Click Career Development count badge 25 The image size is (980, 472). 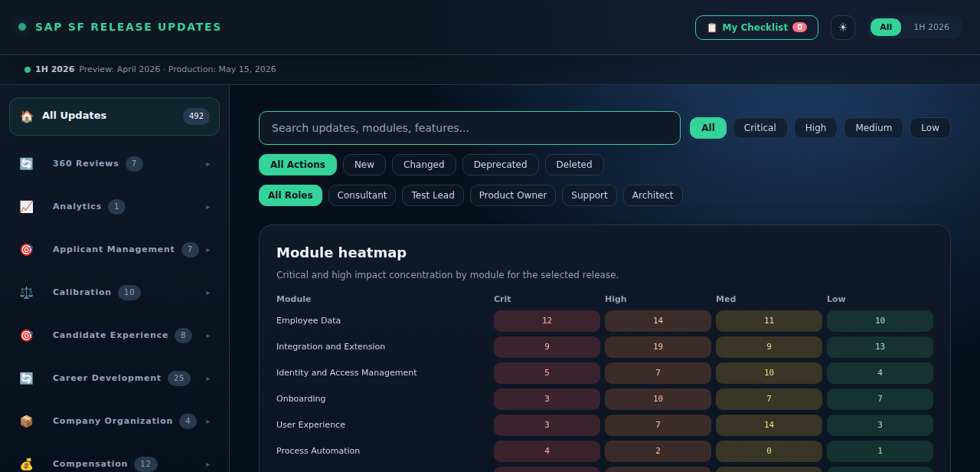coord(179,379)
